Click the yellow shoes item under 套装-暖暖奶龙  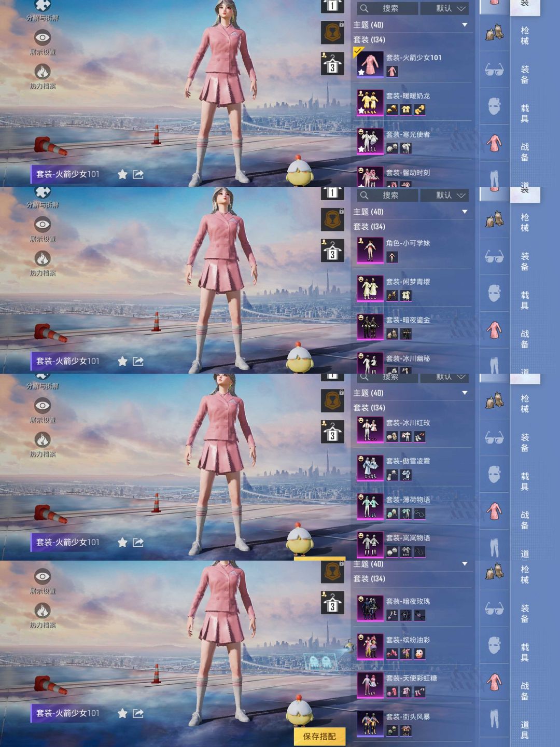[419, 109]
